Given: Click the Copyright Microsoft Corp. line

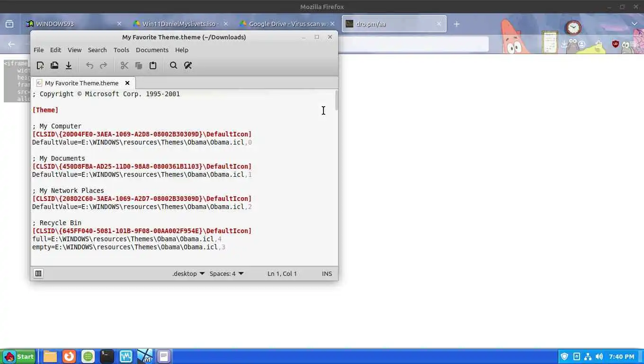Looking at the screenshot, I should point(106,94).
